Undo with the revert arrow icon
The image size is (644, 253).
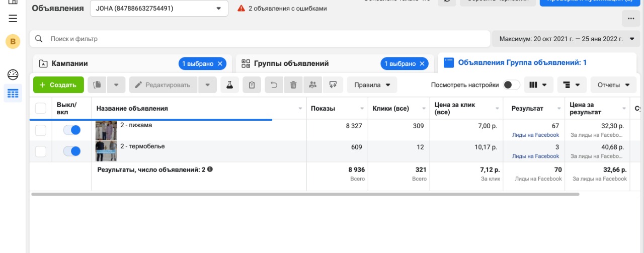pyautogui.click(x=274, y=85)
